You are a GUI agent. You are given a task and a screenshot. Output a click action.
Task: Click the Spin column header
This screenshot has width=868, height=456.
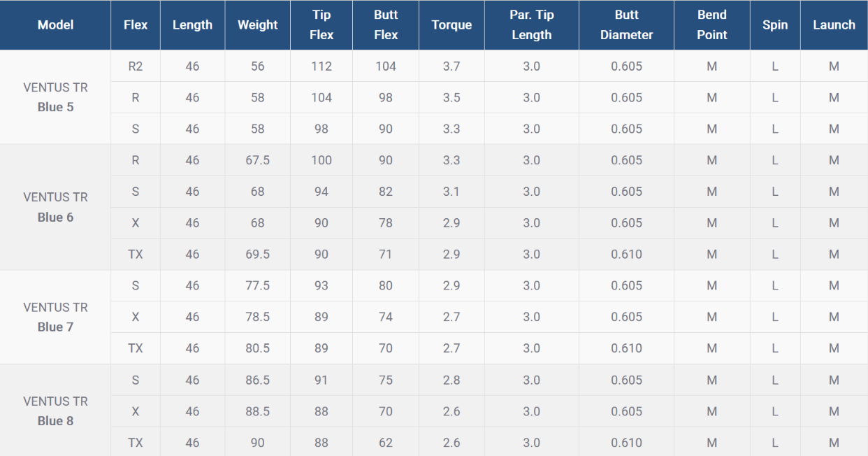click(x=775, y=25)
